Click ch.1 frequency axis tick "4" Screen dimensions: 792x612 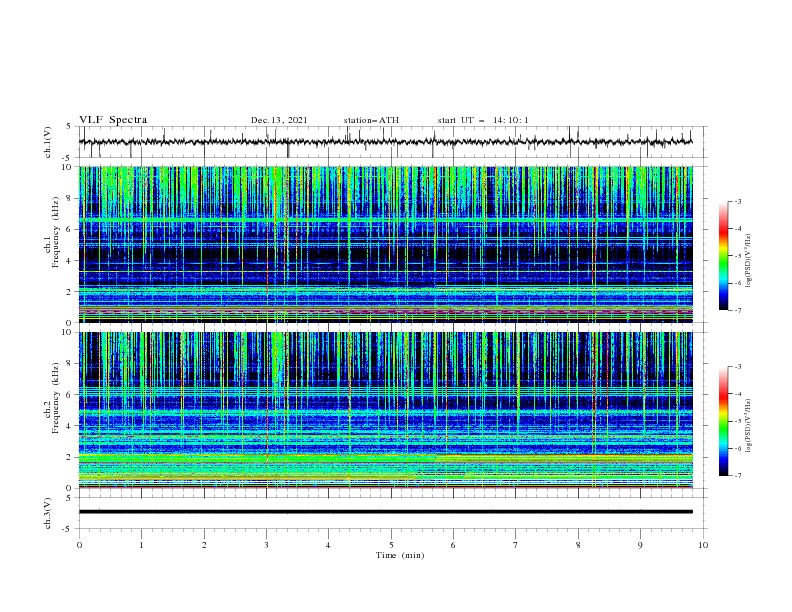point(70,261)
